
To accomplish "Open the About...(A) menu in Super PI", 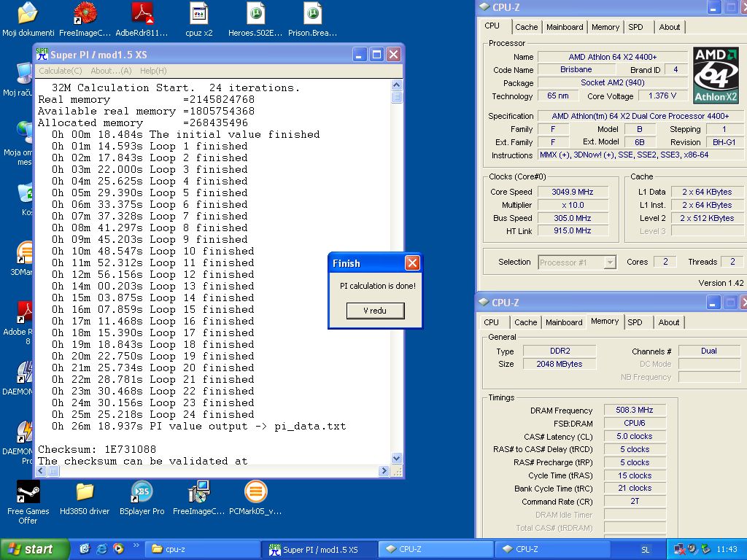I will (x=111, y=71).
